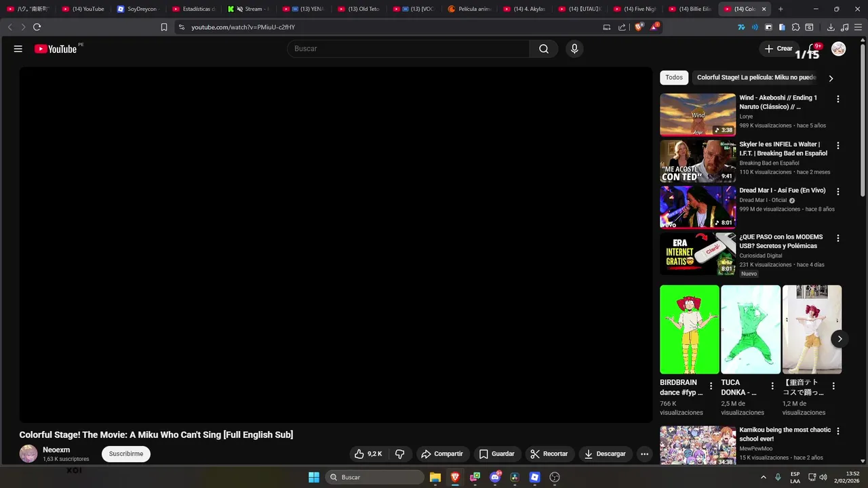
Task: Open options for Skyler le es INFIEL video
Action: tap(838, 146)
